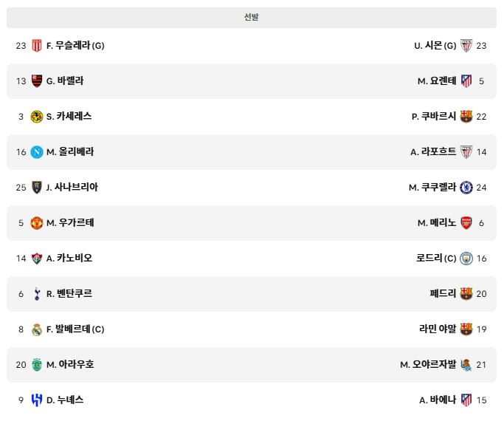Open A. 카노비오 player profile
This screenshot has height=421, width=504.
coord(69,259)
